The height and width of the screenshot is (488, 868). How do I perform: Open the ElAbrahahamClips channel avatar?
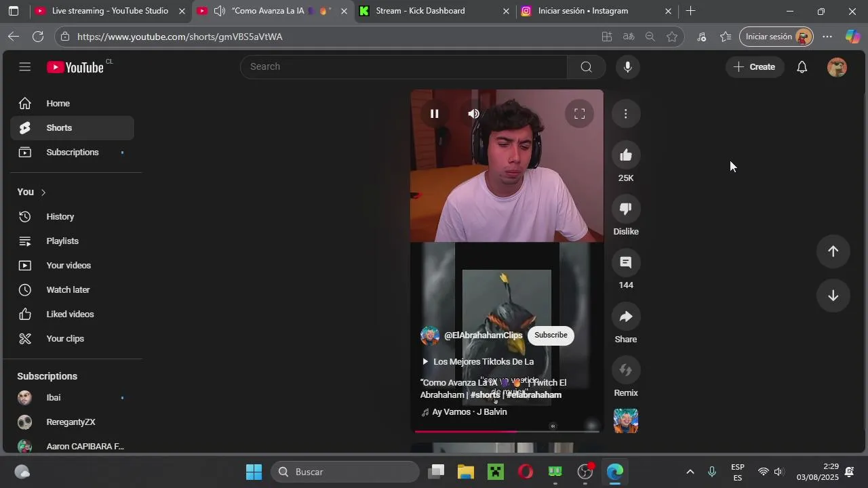[430, 335]
